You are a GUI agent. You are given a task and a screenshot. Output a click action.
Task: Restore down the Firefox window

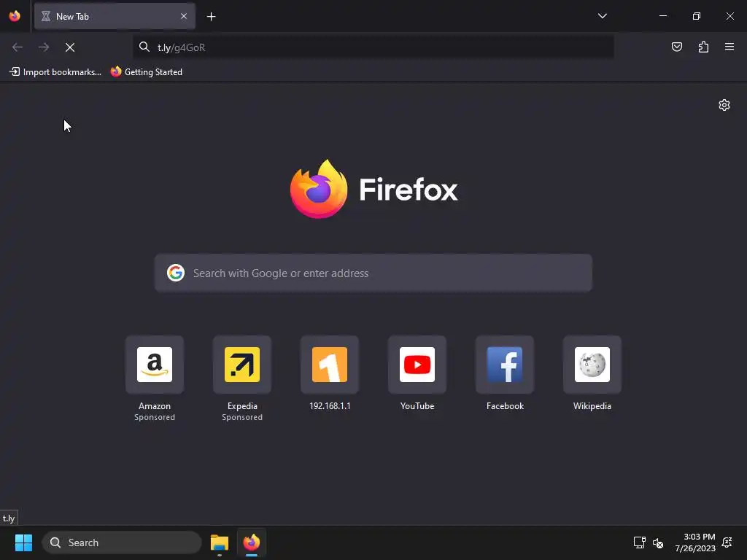tap(696, 16)
